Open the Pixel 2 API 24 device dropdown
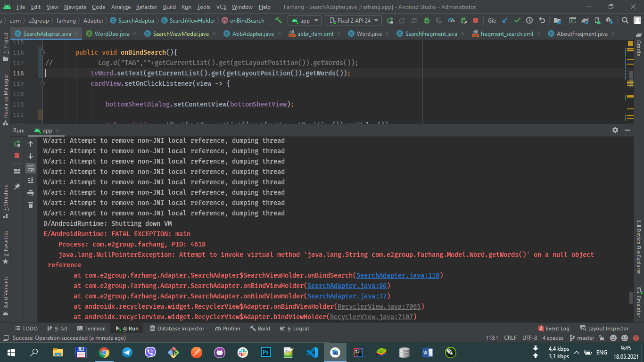This screenshot has height=362, width=644. coord(353,20)
